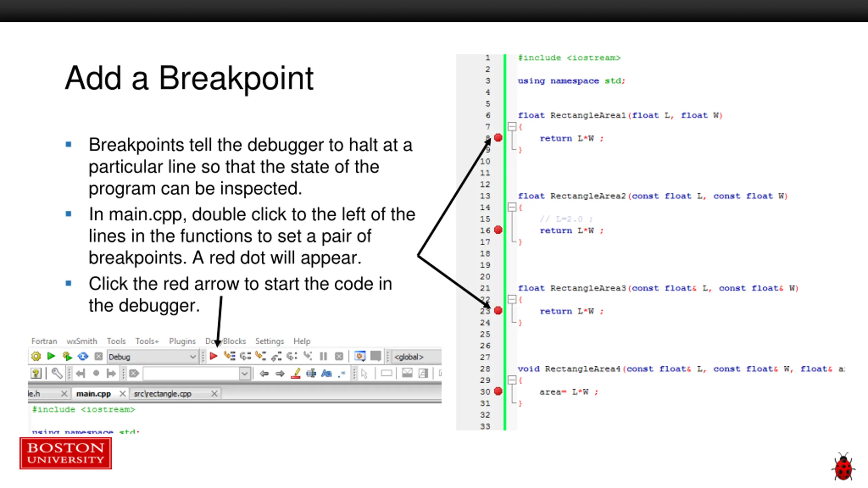Jump back in browse tracker
Viewport: 868px width, 488px height.
80,373
